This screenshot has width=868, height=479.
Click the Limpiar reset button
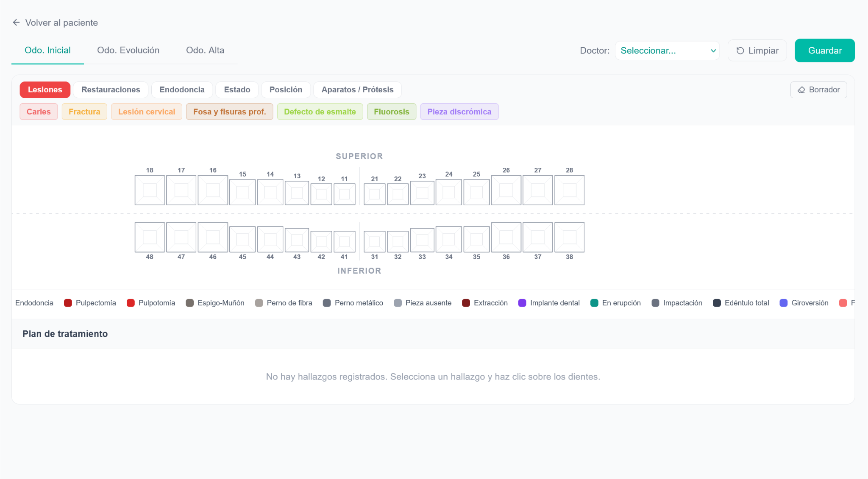point(757,51)
